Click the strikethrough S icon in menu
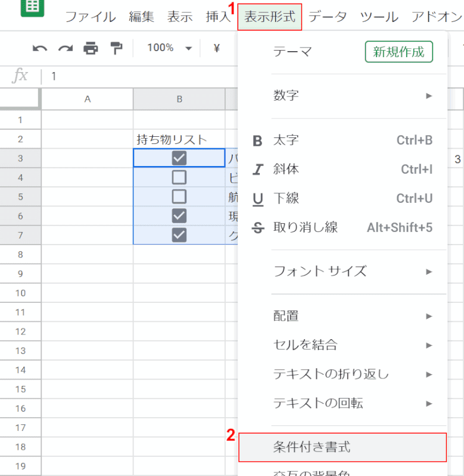This screenshot has height=476, width=464. [258, 228]
